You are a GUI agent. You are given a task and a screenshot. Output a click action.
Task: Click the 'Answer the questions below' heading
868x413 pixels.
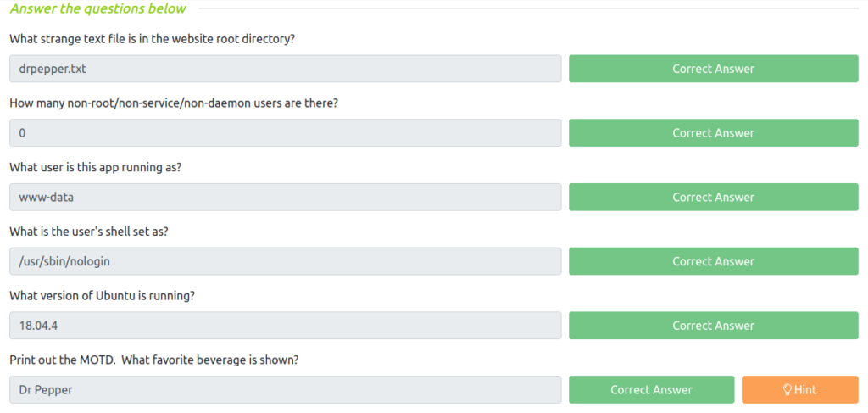pos(98,8)
